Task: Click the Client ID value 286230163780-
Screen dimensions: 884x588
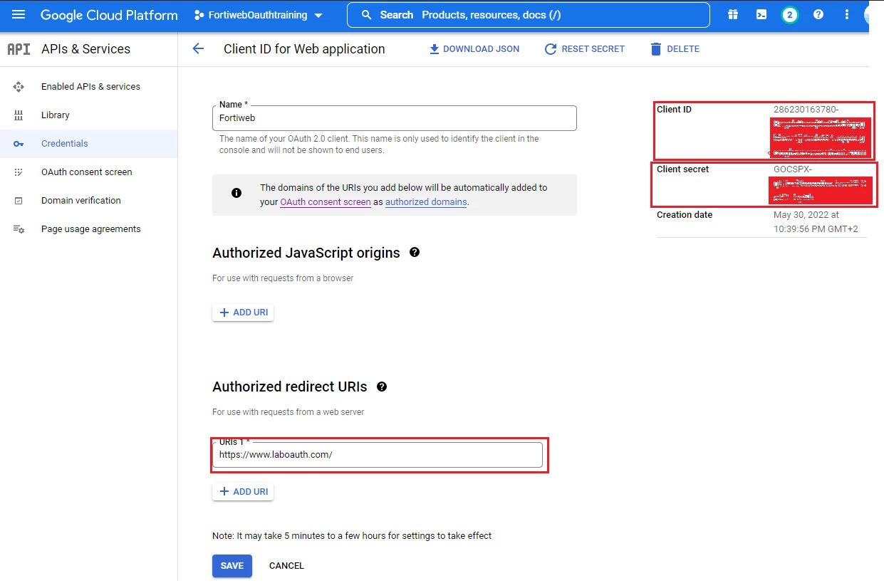Action: tap(806, 110)
